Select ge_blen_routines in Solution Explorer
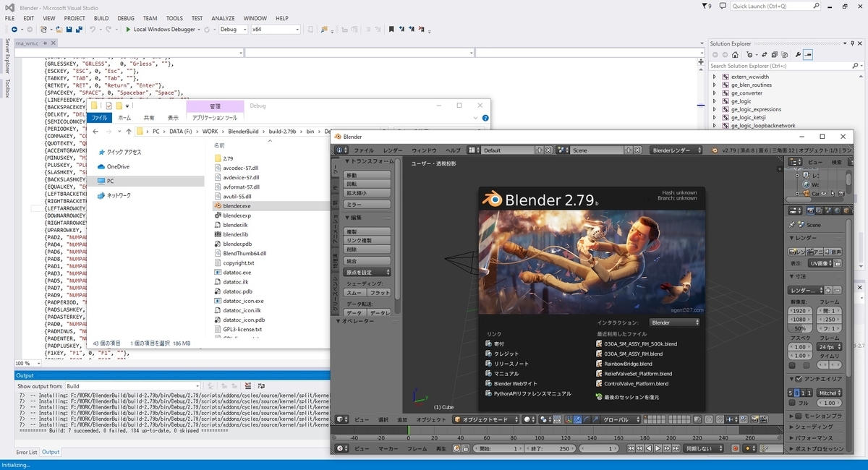 751,85
